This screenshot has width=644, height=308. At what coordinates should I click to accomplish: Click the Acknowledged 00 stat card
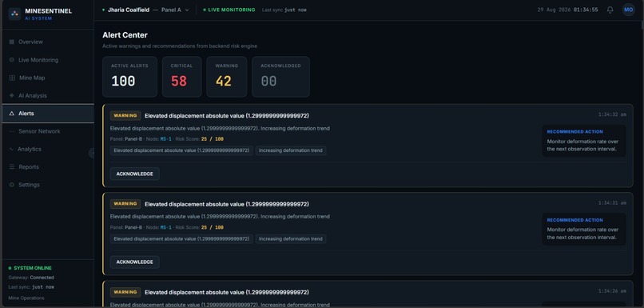click(281, 77)
